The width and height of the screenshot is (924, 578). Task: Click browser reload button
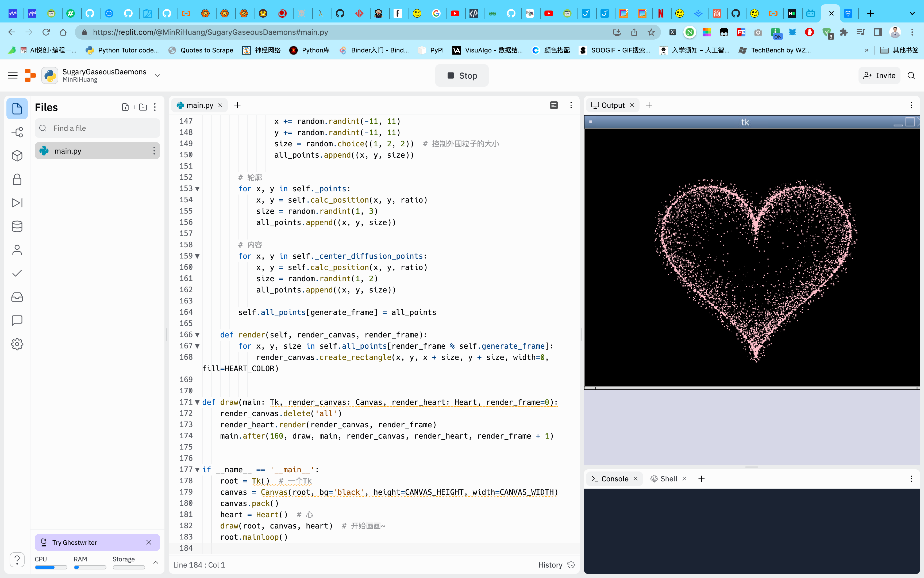(x=46, y=32)
